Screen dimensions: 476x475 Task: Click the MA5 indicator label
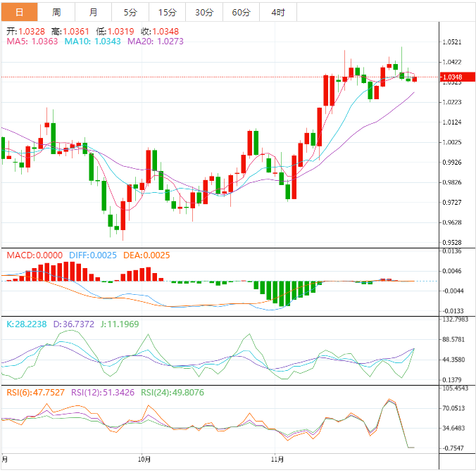32,42
